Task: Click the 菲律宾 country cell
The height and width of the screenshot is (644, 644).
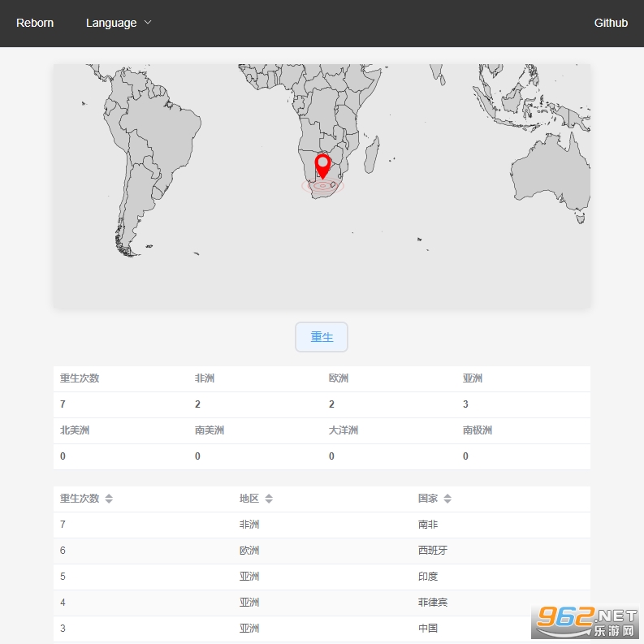Action: tap(433, 603)
